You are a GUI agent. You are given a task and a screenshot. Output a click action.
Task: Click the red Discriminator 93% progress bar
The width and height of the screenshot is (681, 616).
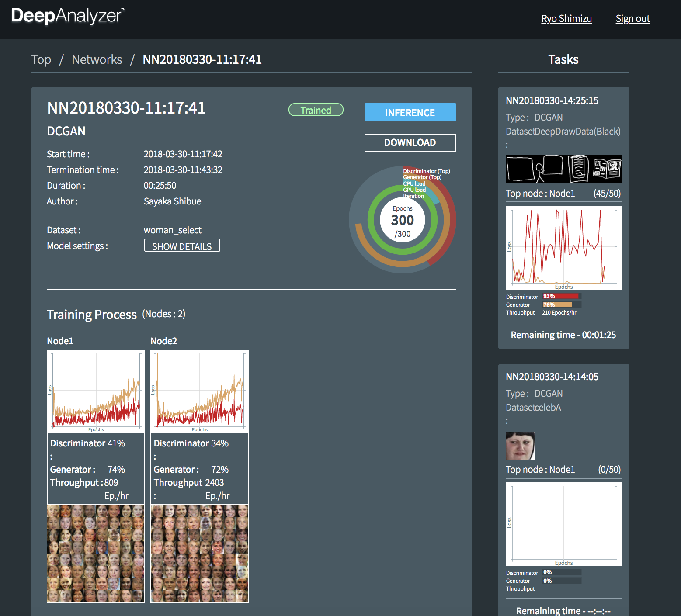[x=561, y=296]
